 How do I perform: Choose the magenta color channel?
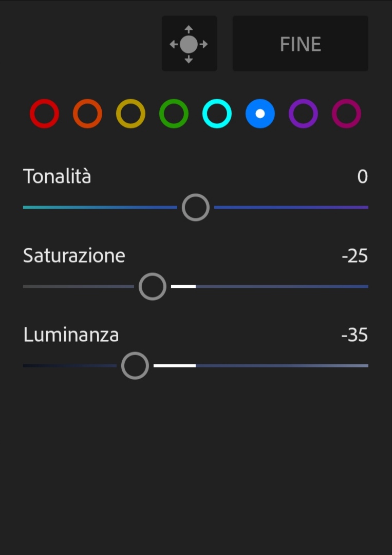pyautogui.click(x=346, y=114)
